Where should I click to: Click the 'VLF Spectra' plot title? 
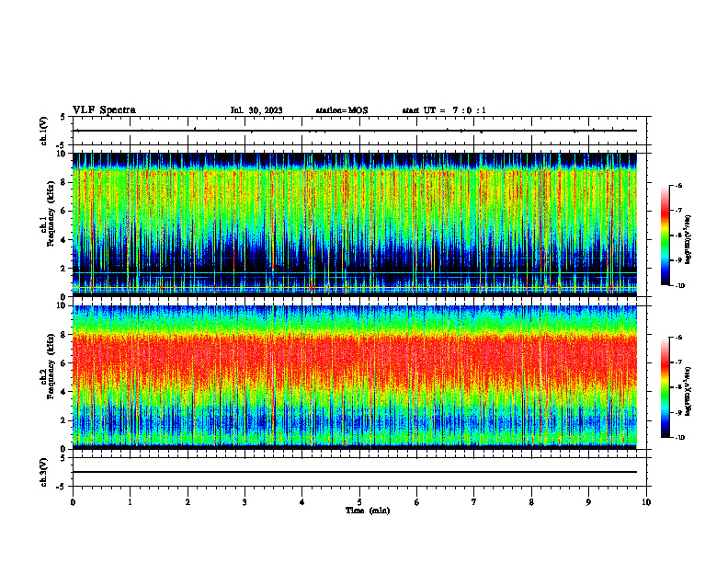coord(104,110)
